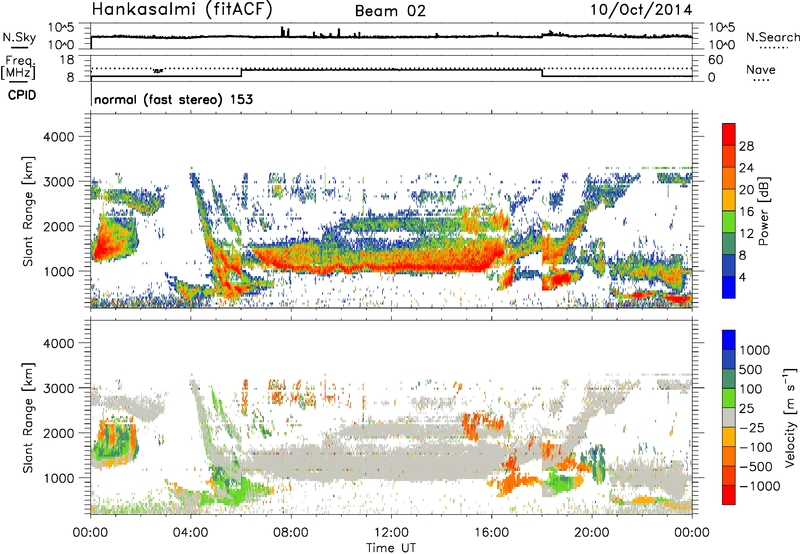The image size is (800, 554).
Task: Click the date "10/Oct/2014"
Action: (641, 10)
